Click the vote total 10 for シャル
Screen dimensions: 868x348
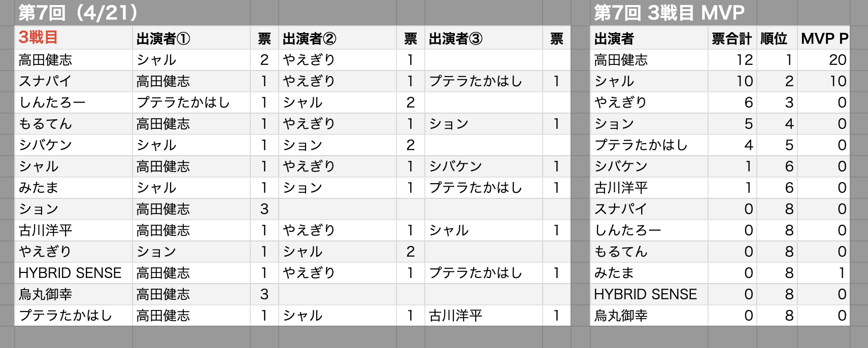[x=732, y=81]
